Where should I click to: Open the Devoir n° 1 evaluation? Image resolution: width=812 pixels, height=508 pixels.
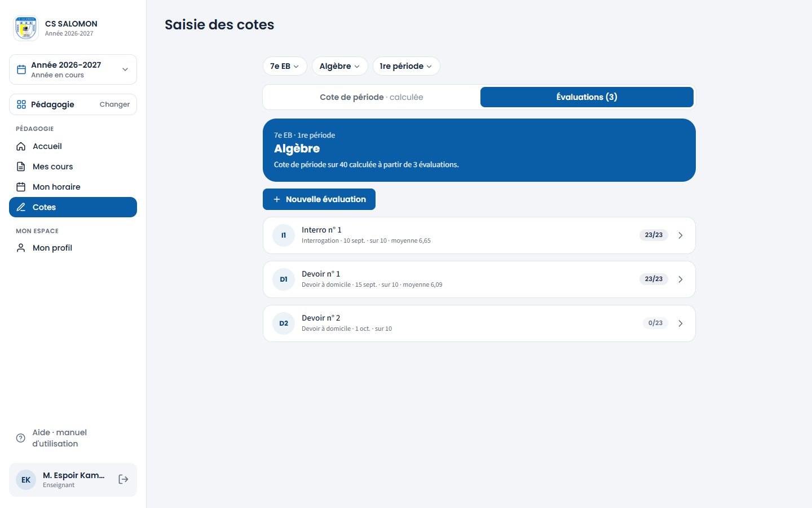coord(479,279)
